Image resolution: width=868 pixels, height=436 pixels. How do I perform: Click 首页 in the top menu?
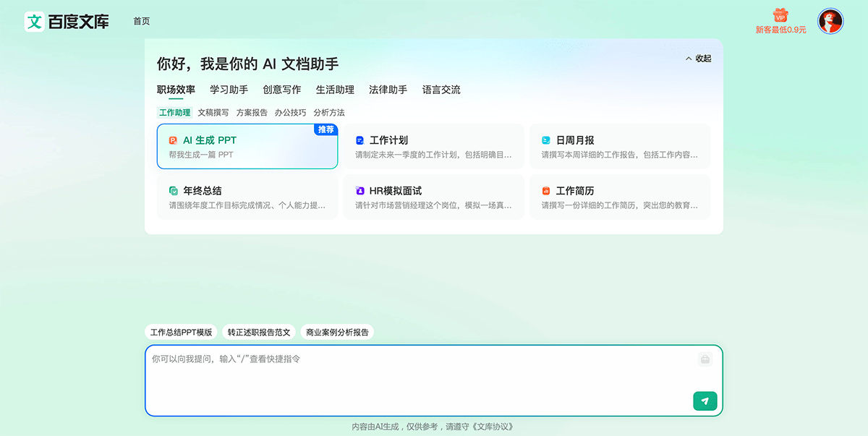(140, 21)
